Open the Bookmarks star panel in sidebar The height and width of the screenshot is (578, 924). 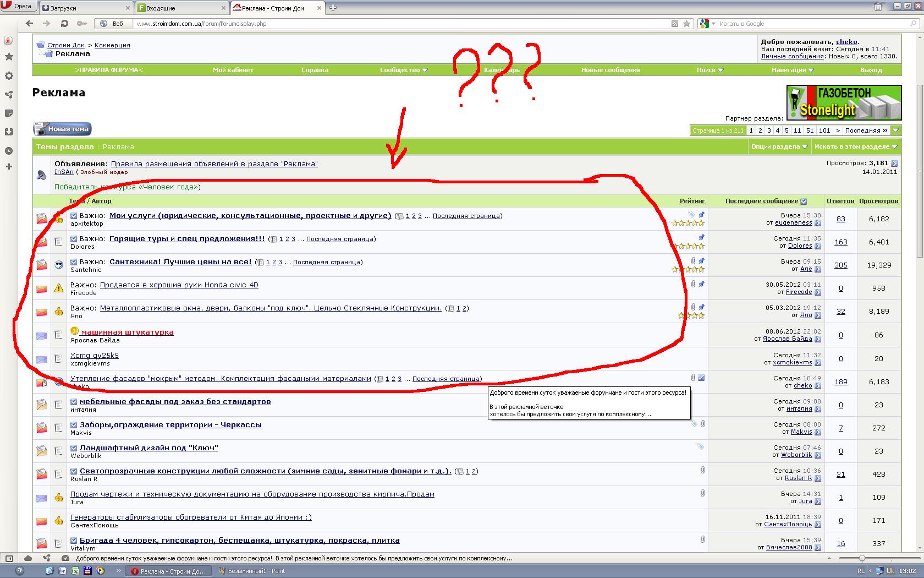tap(9, 57)
